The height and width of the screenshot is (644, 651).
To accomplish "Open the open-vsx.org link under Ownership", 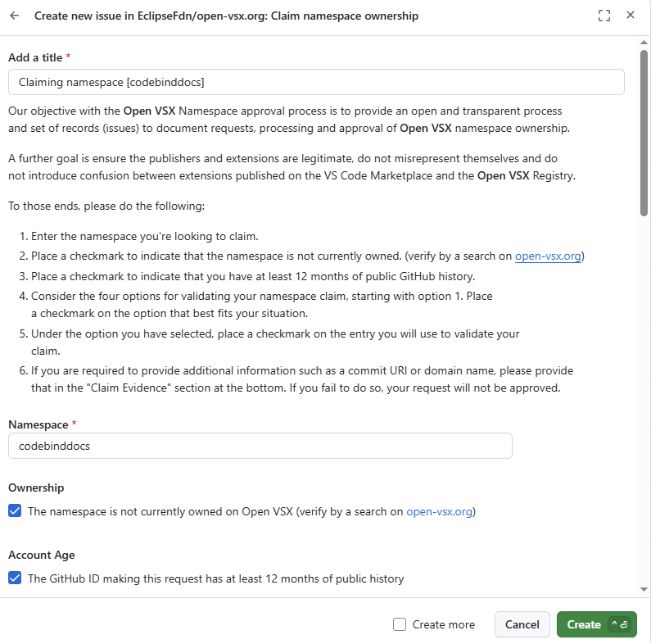I will tap(439, 511).
